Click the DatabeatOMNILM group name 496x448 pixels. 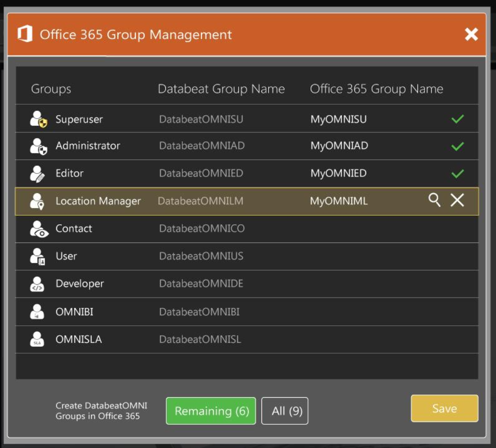[x=200, y=201]
